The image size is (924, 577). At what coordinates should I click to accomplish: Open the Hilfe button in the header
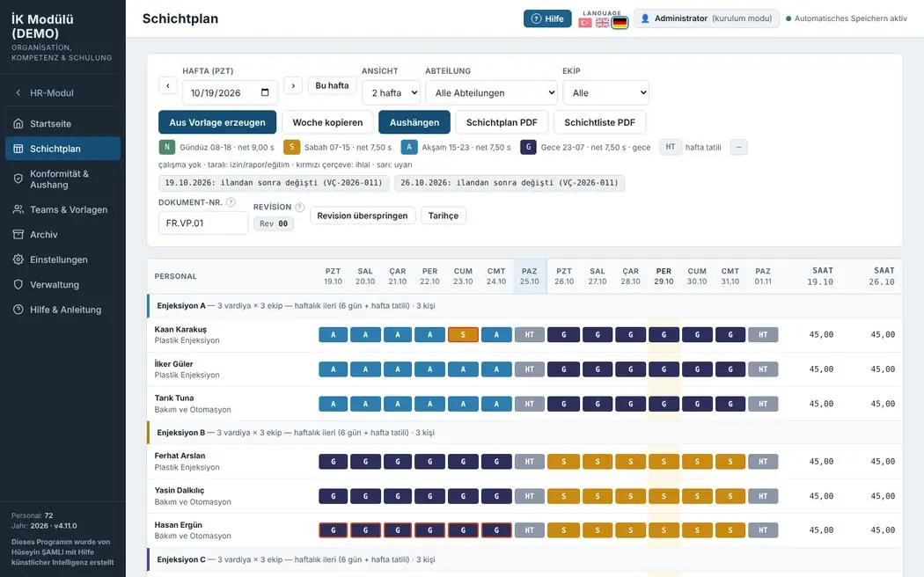pyautogui.click(x=547, y=18)
